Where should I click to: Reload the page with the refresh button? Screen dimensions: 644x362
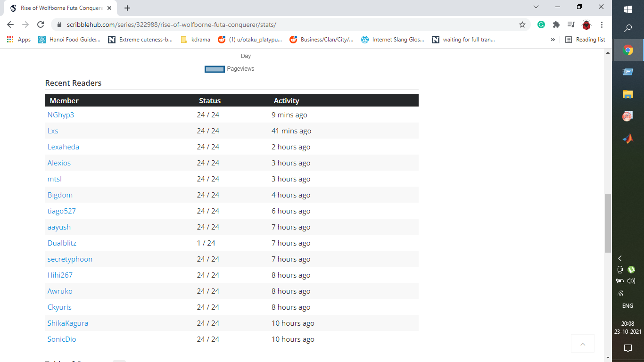click(x=41, y=25)
